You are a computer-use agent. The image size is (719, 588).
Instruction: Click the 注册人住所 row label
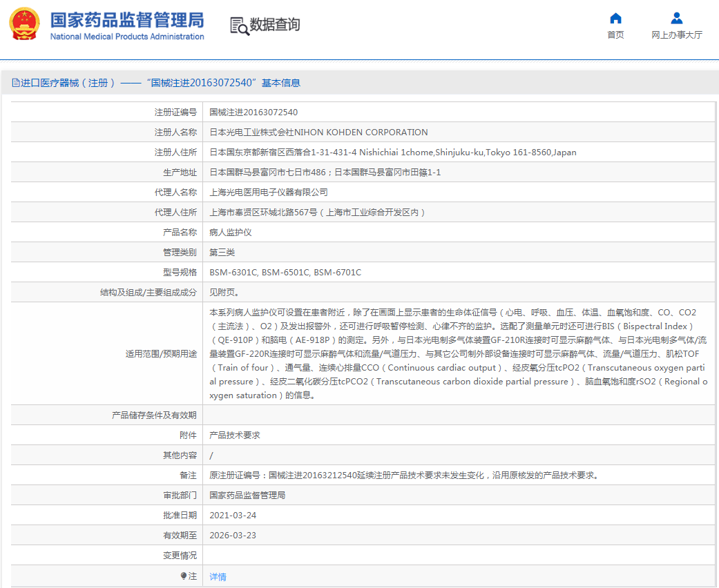click(x=175, y=152)
